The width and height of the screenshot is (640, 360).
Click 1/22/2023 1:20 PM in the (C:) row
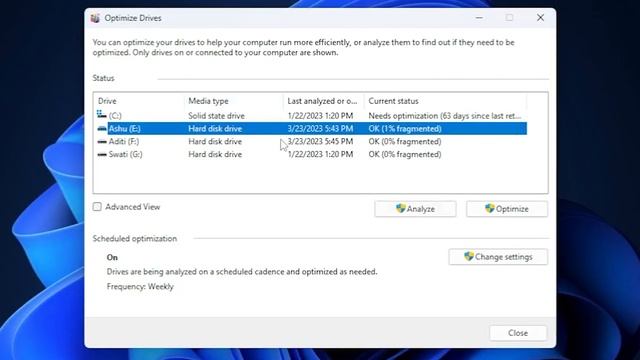point(320,116)
